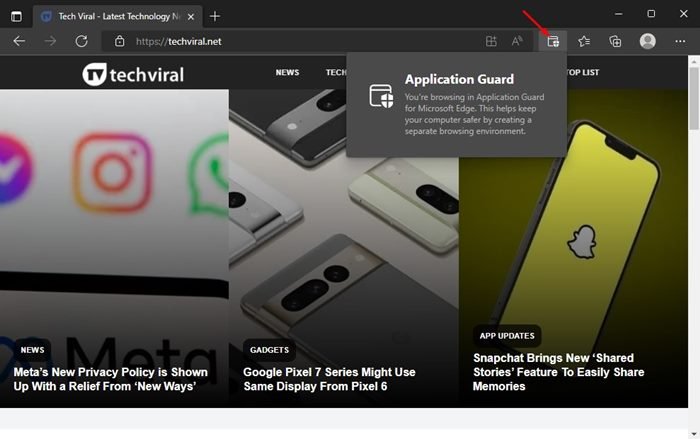Open Meta's New Privacy Policy article
700x439 pixels.
click(x=110, y=379)
